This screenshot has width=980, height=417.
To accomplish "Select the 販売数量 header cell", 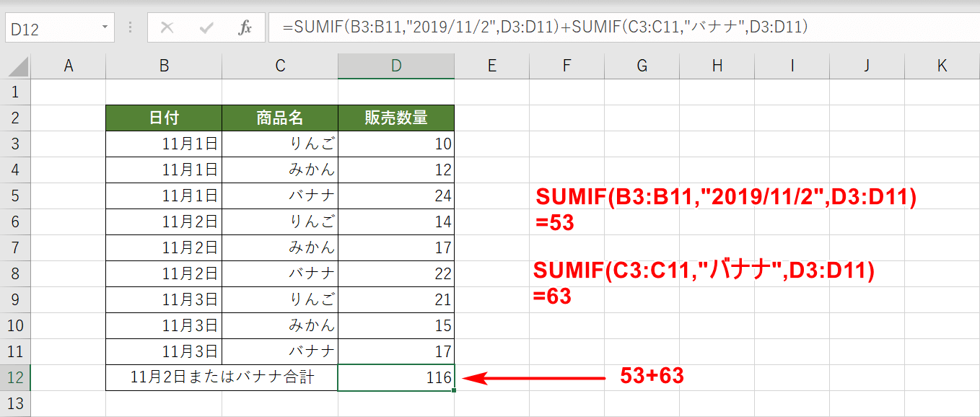I will tap(395, 118).
